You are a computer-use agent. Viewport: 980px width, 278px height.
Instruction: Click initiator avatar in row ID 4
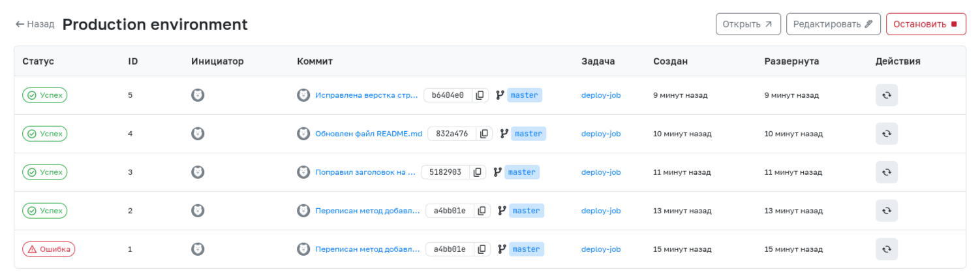click(x=198, y=134)
